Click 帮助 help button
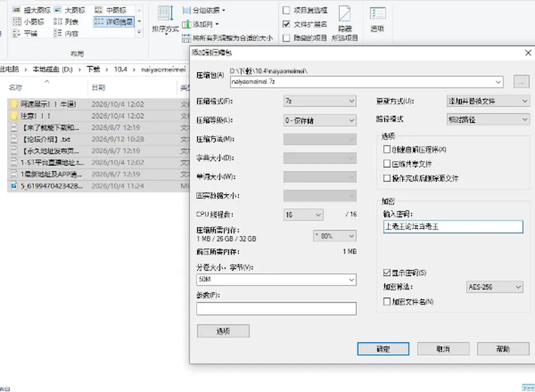 pos(503,349)
